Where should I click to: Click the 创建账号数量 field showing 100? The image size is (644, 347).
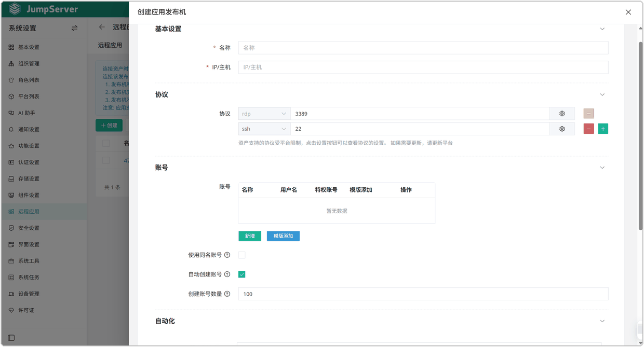(423, 294)
